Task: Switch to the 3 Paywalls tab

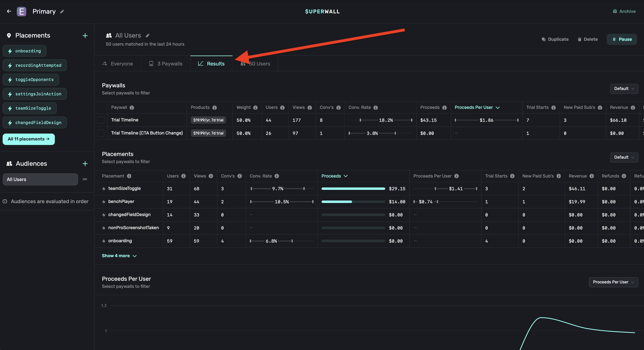Action: coord(166,64)
